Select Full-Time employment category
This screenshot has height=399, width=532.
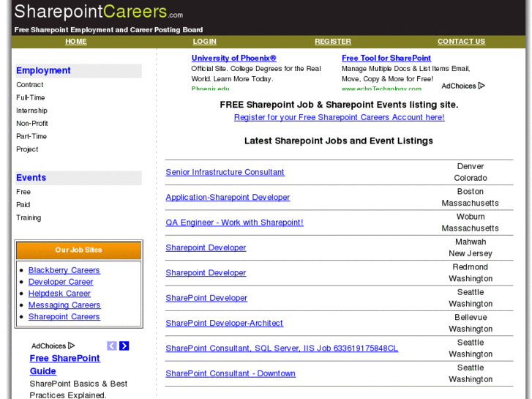pyautogui.click(x=31, y=97)
